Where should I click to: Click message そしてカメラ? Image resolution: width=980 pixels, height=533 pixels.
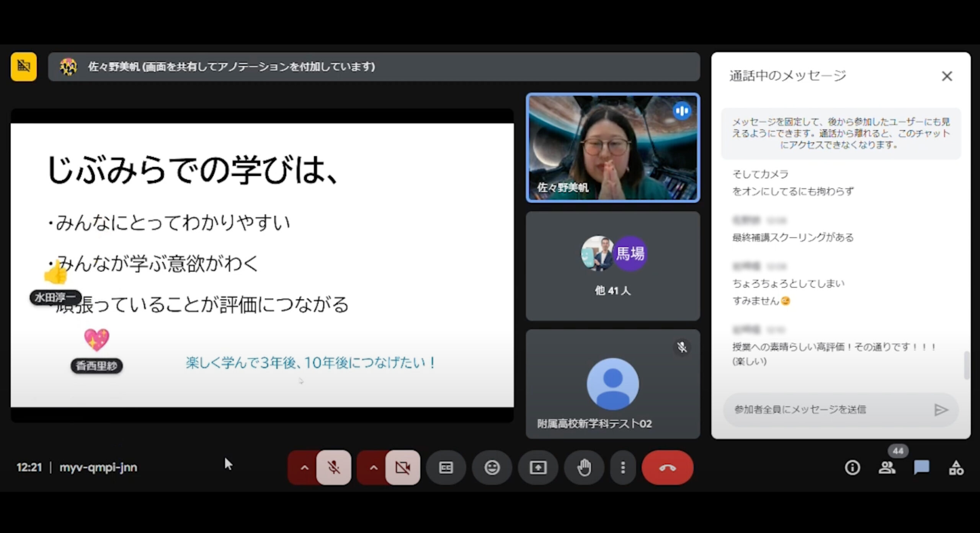[760, 174]
